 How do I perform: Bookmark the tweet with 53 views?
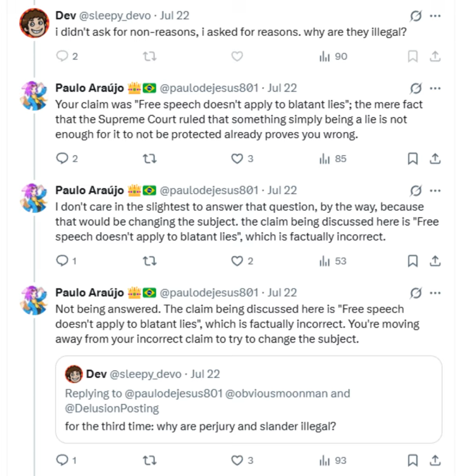tap(412, 261)
